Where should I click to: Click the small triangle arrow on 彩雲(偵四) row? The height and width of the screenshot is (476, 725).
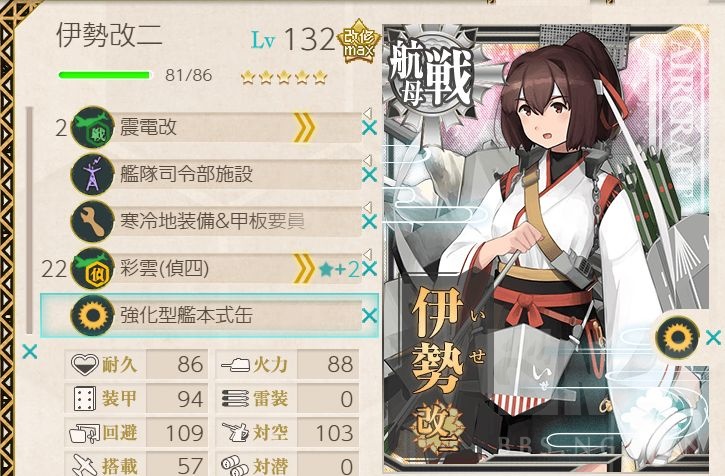coord(368,253)
